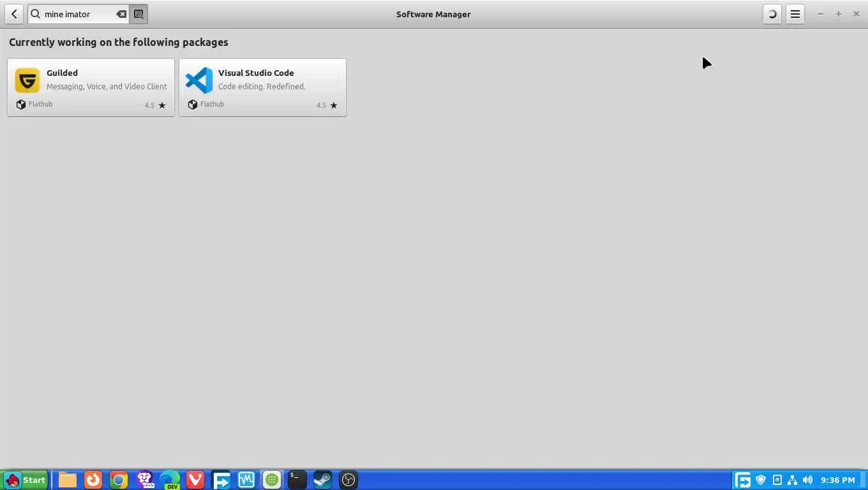Open the white arrow app in taskbar
This screenshot has width=868, height=490.
221,480
